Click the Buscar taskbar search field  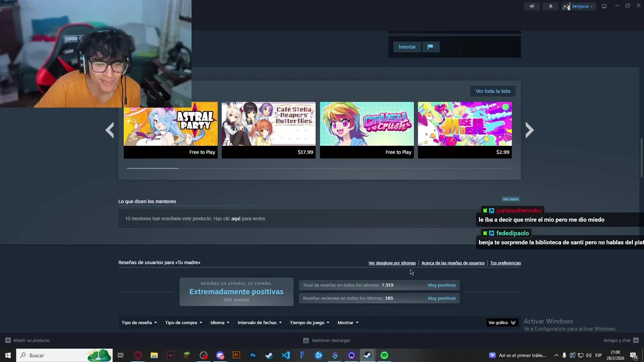pyautogui.click(x=64, y=355)
